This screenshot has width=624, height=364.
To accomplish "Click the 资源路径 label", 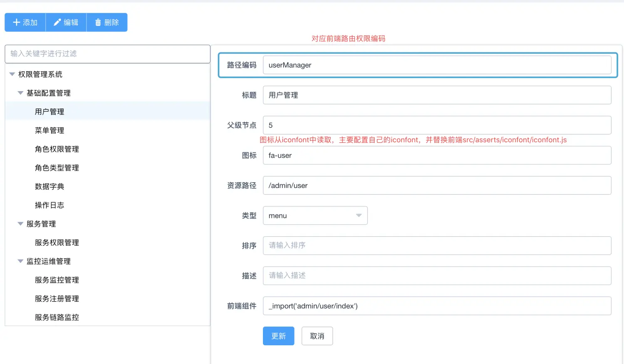I will (242, 186).
